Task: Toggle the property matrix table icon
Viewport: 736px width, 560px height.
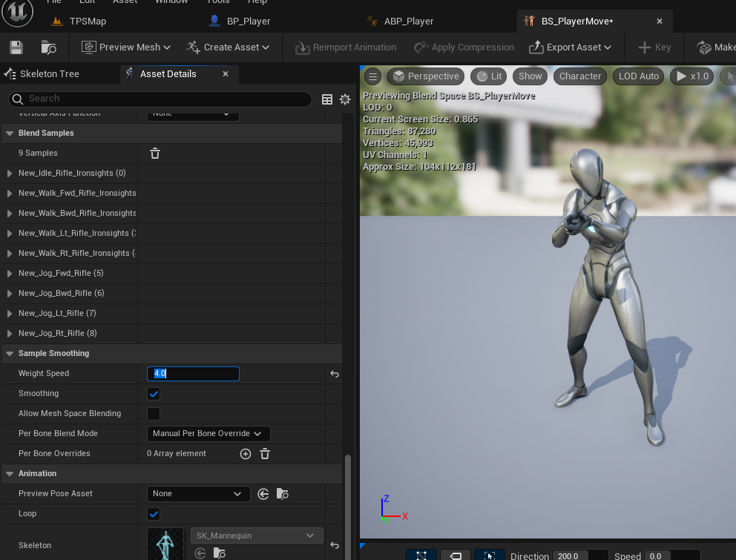Action: 327,99
